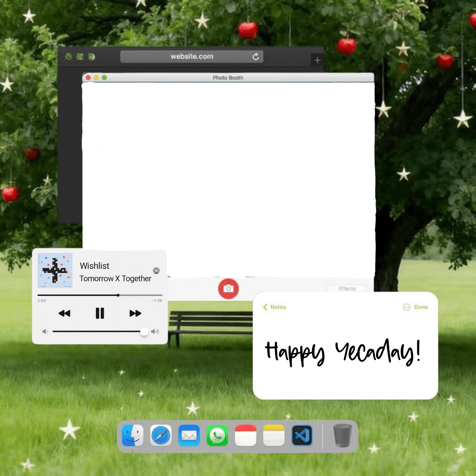Open the Calendar dock icon

coord(245,435)
